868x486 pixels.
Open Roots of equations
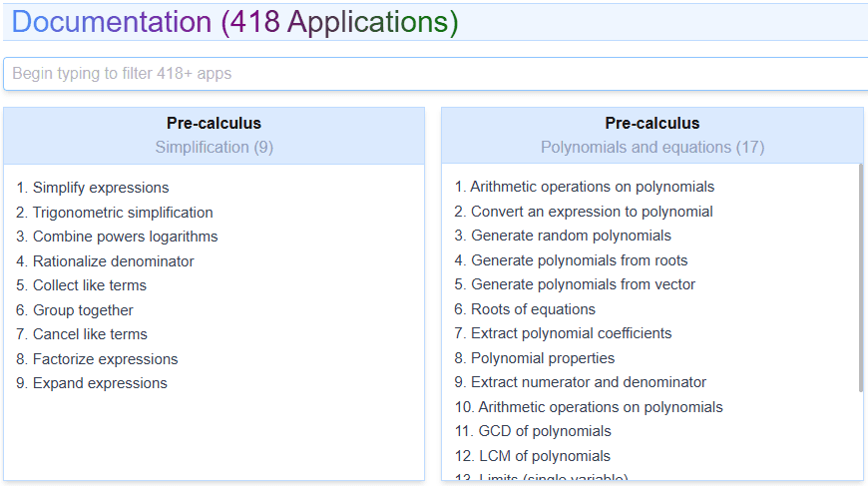tap(533, 309)
